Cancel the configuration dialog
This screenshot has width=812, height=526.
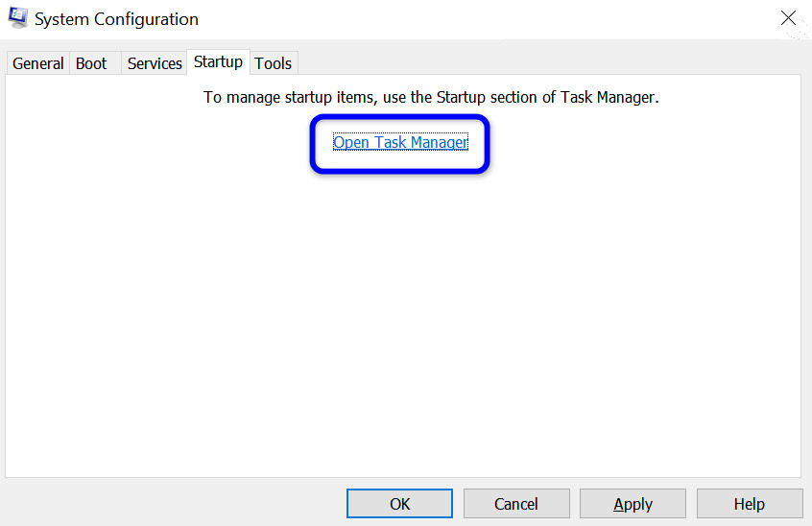[516, 504]
